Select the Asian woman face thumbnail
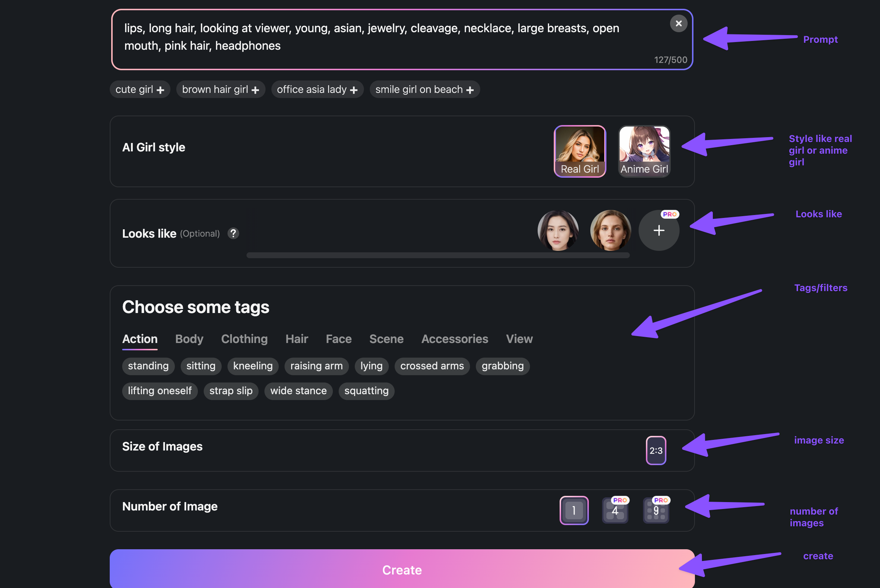This screenshot has height=588, width=880. pyautogui.click(x=558, y=230)
